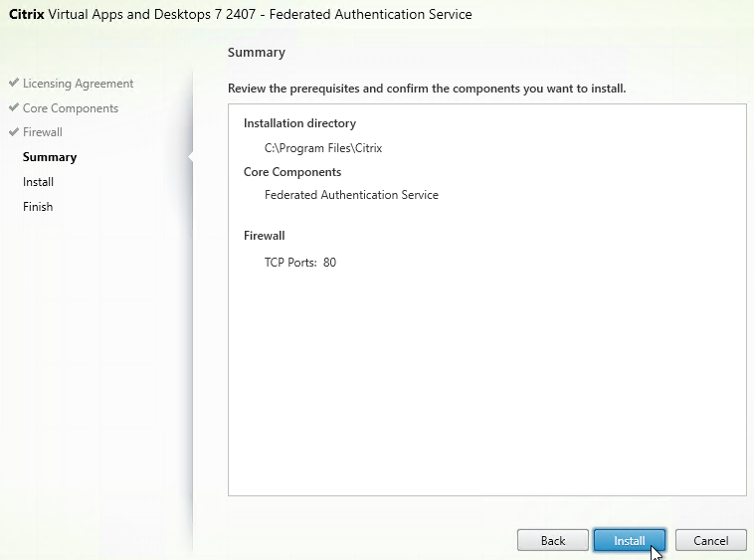This screenshot has width=754, height=560.
Task: Click the Summary page heading
Action: (x=257, y=52)
